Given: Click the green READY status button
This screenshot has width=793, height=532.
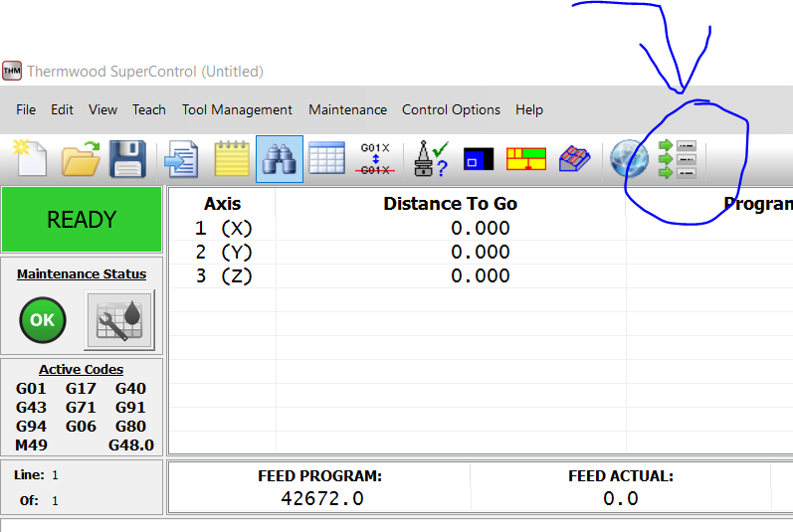Looking at the screenshot, I should tap(82, 220).
